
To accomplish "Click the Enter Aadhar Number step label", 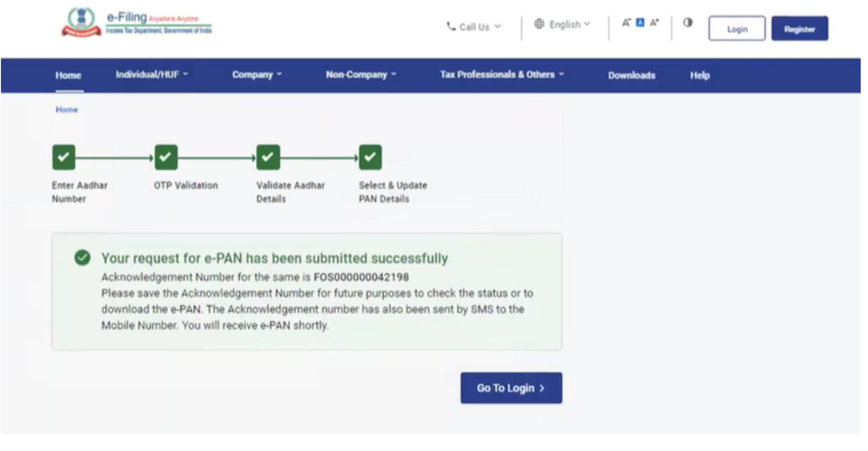I will 80,192.
